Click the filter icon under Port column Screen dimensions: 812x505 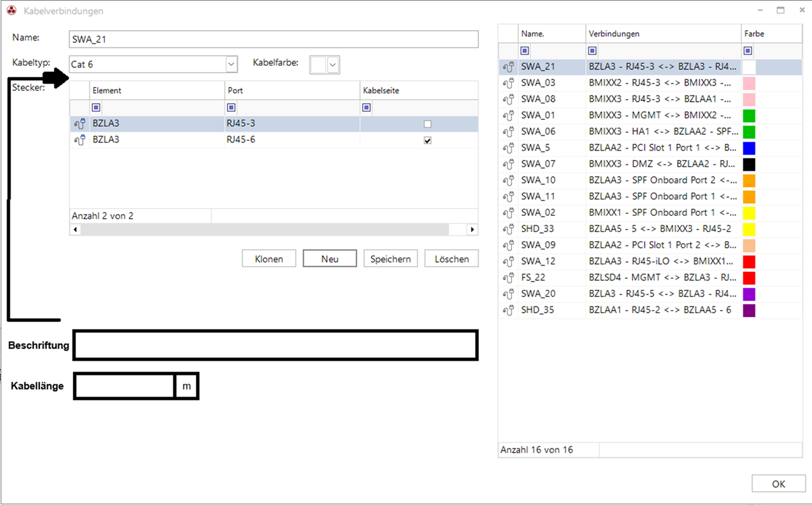coord(231,108)
